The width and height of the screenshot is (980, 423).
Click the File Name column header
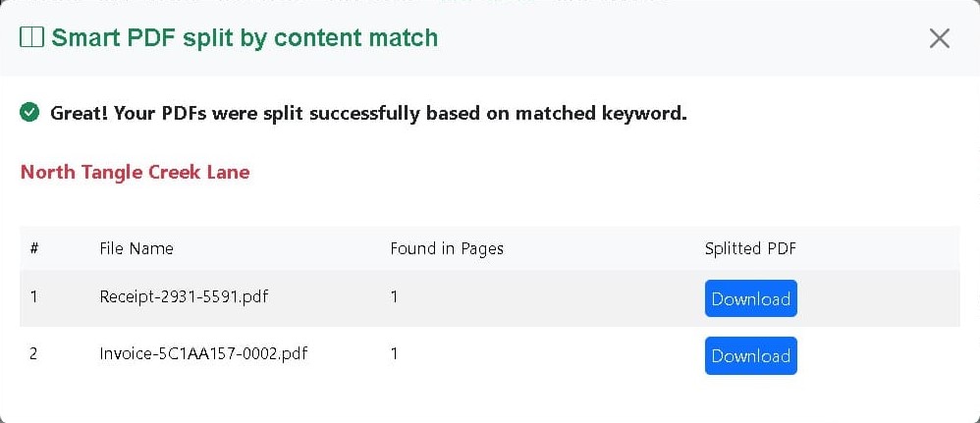[x=136, y=248]
